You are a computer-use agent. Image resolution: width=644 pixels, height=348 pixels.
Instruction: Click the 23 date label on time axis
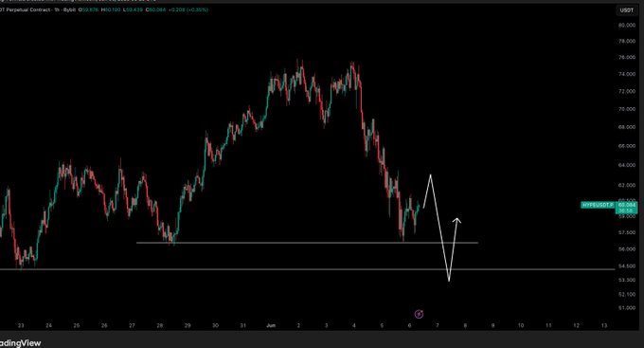(21, 325)
